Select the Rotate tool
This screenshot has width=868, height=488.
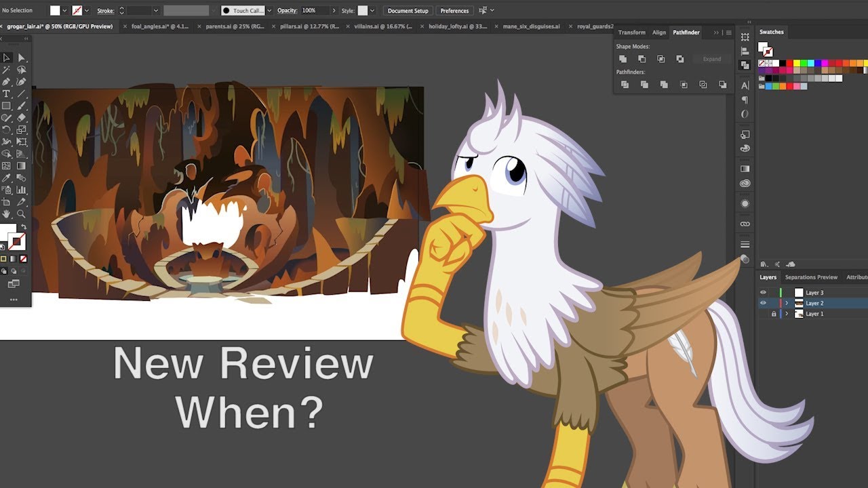click(x=6, y=130)
